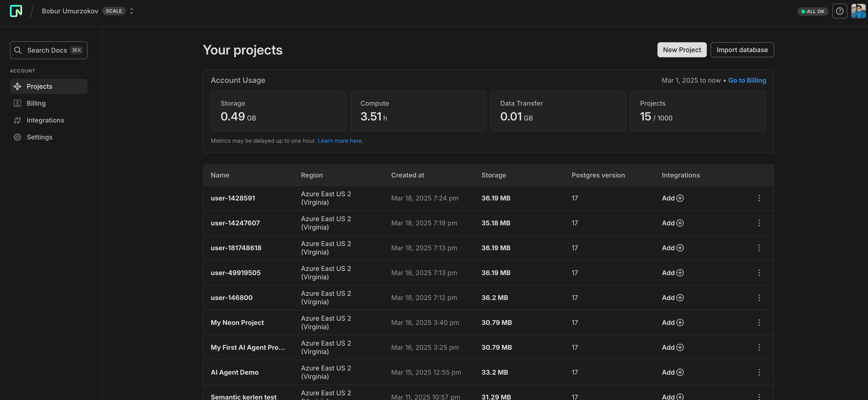Click the Postgres version column header
The height and width of the screenshot is (400, 868).
coord(598,175)
